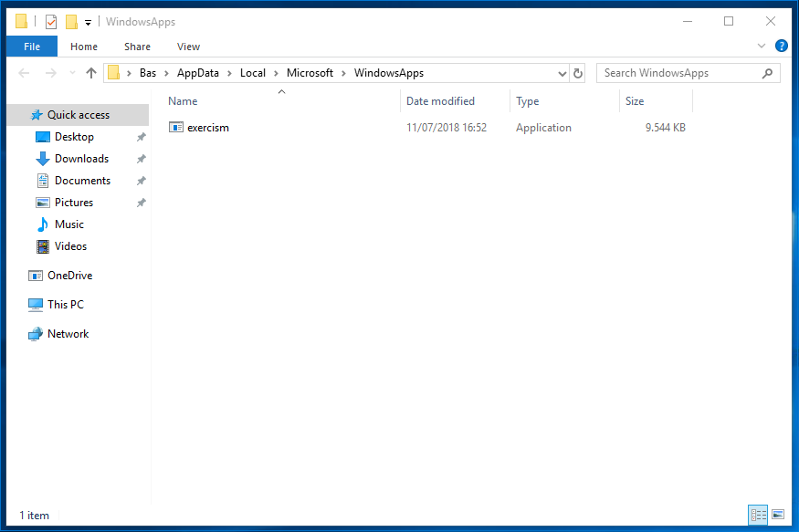Screen dimensions: 799x532
Task: Open the File ribbon tab
Action: point(32,47)
